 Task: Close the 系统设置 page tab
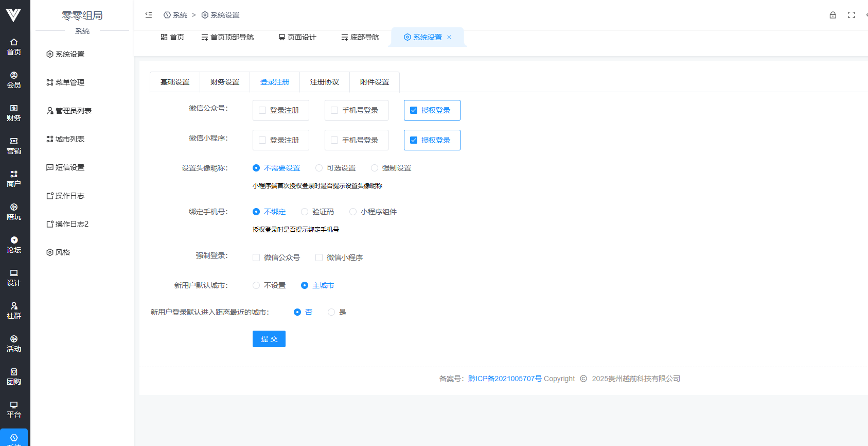click(x=449, y=37)
